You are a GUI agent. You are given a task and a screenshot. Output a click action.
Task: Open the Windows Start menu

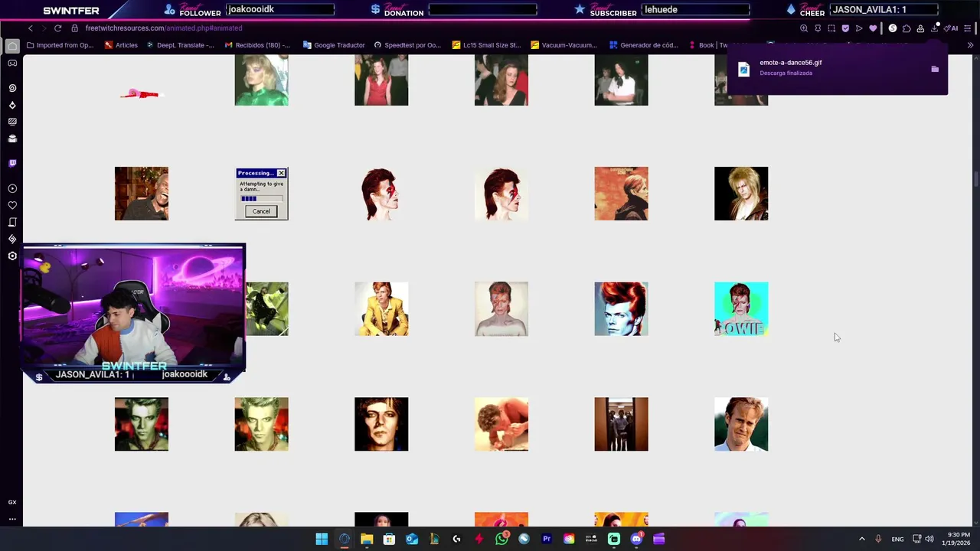[x=322, y=539]
